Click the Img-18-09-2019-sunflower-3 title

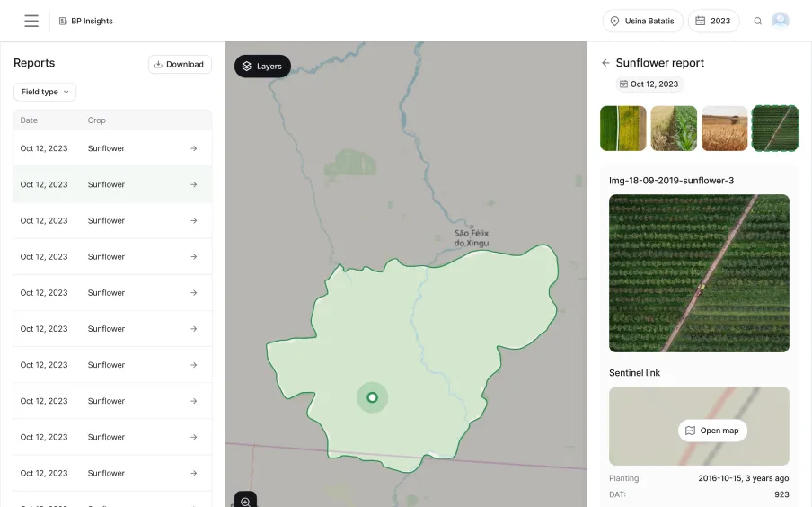(671, 181)
